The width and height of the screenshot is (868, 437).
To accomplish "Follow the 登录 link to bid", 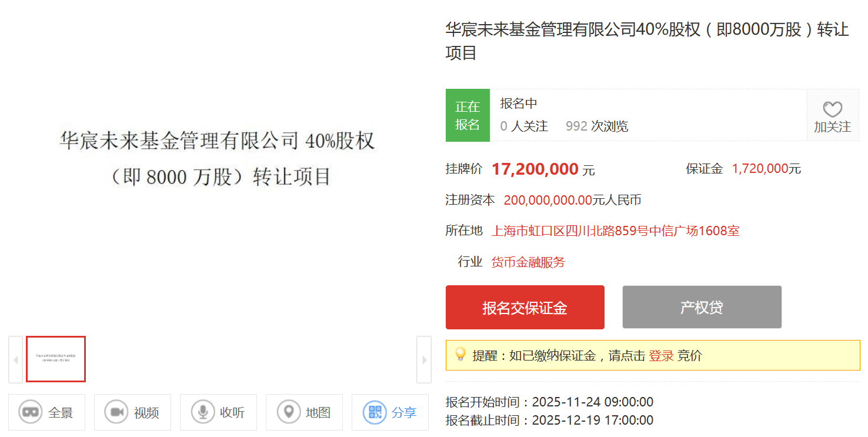I will click(661, 356).
